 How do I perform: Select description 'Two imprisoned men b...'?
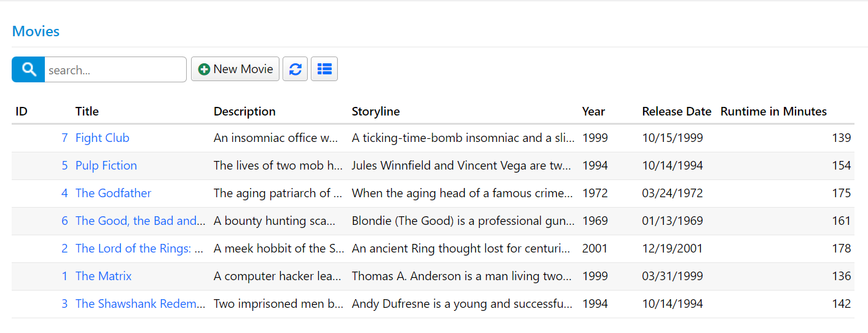[278, 304]
